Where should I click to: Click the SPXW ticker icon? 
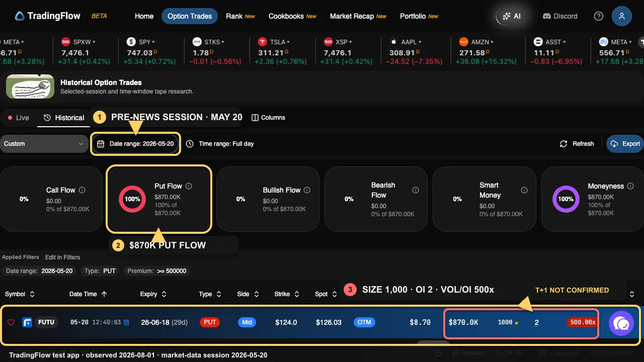click(x=65, y=42)
